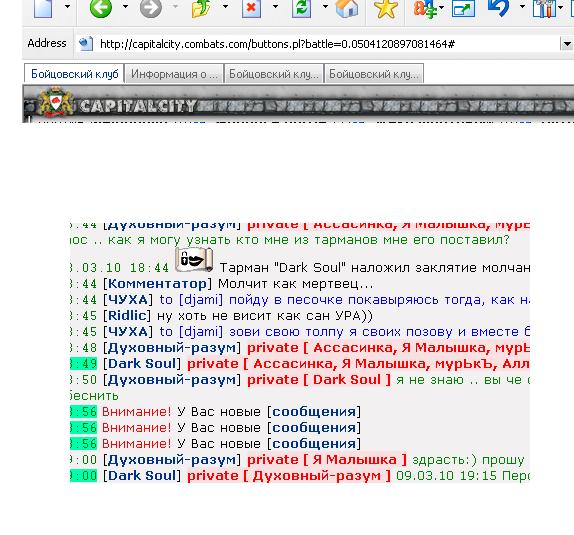Open favorites with the yellow star icon

(x=386, y=8)
